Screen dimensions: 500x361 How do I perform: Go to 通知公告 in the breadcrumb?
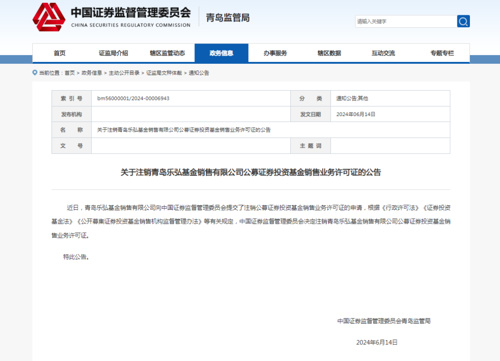point(199,73)
